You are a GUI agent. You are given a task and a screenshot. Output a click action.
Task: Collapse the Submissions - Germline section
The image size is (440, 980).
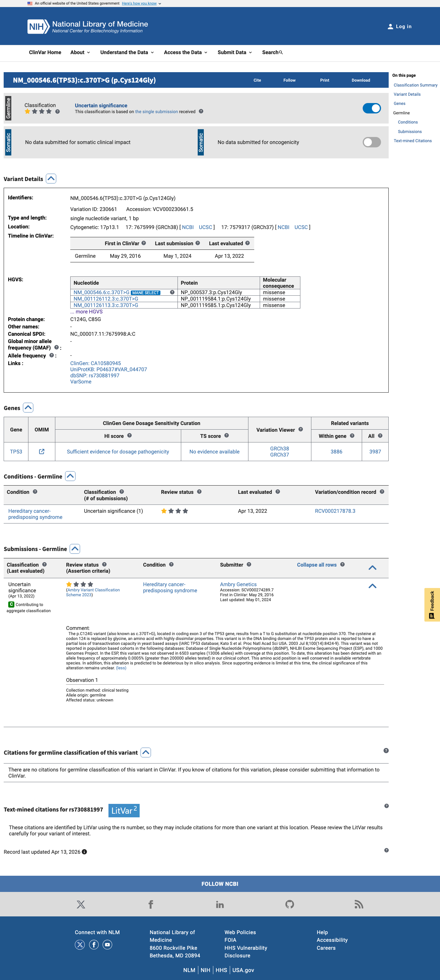point(75,549)
